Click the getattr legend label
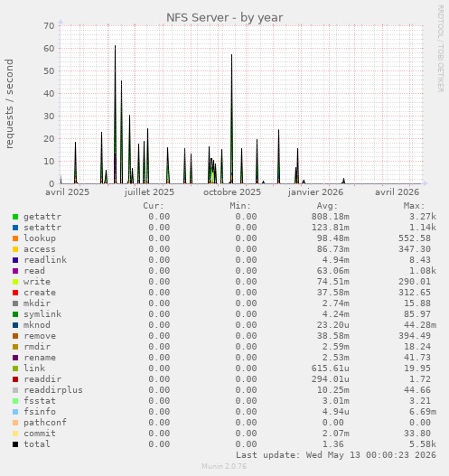 (x=42, y=217)
